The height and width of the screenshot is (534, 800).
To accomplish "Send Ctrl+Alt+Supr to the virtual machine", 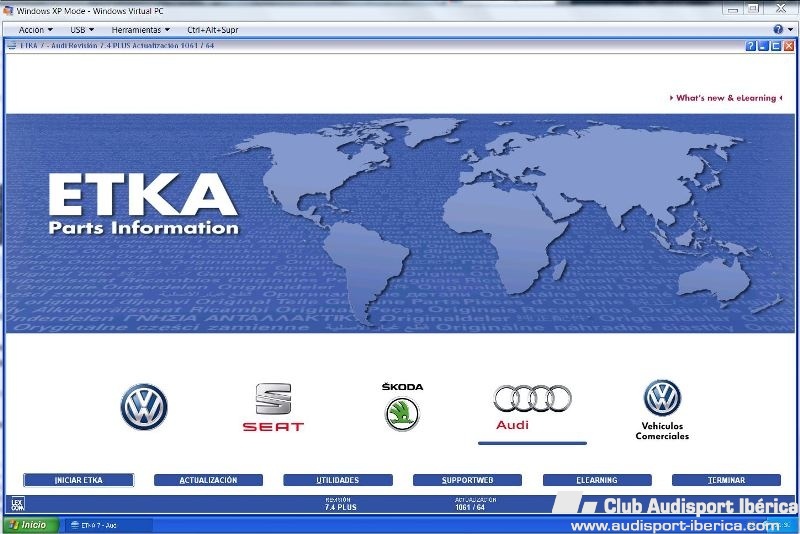I will 212,30.
